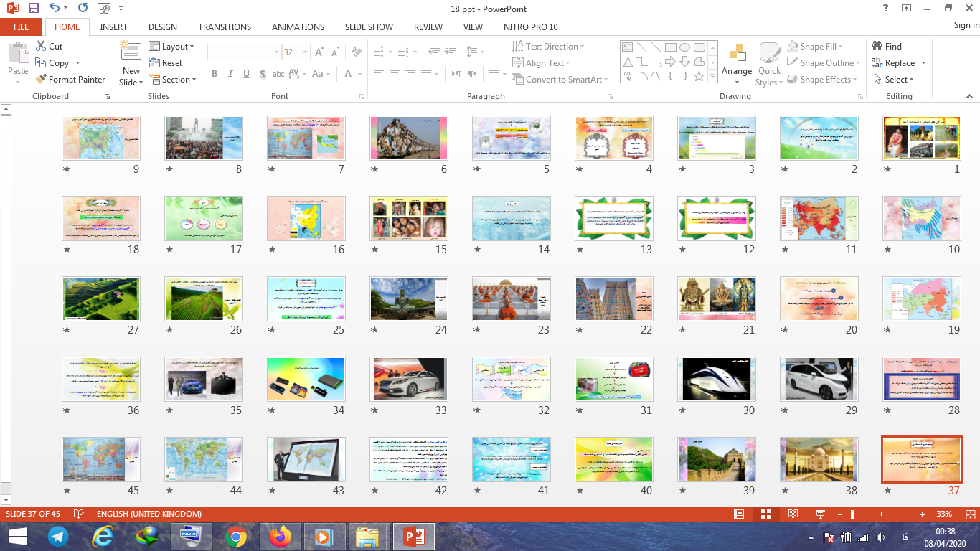This screenshot has width=980, height=551.
Task: Start Slide Show from status bar icon
Action: click(x=820, y=514)
